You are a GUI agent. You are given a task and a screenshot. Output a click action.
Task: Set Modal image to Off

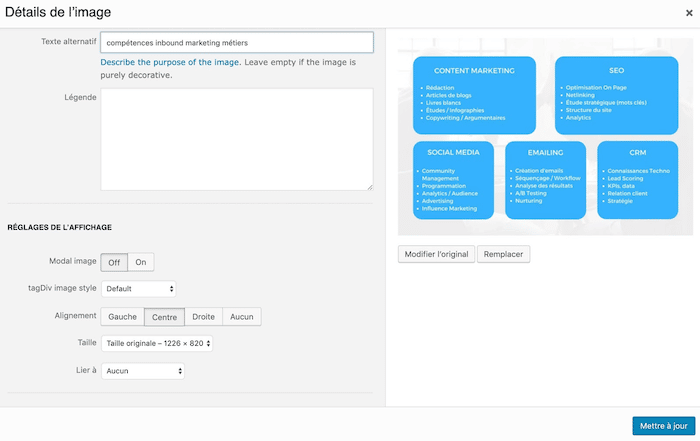click(114, 262)
